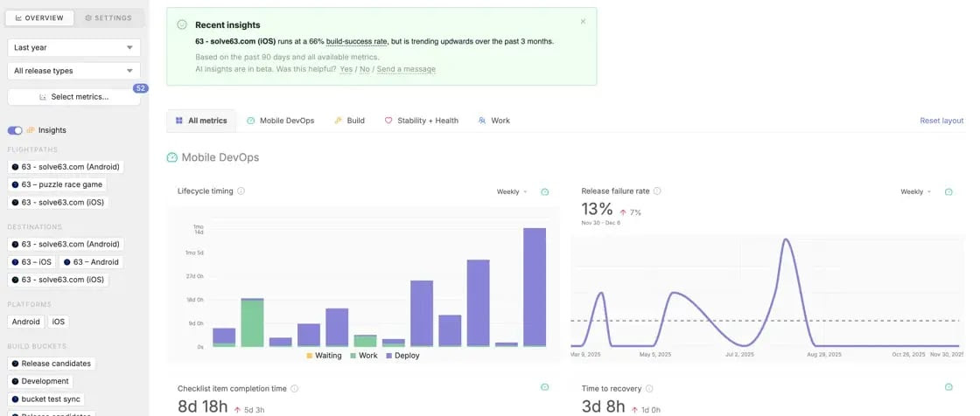Click the Release failure rate card gauge icon
Screen dimensions: 980x416
tap(948, 191)
